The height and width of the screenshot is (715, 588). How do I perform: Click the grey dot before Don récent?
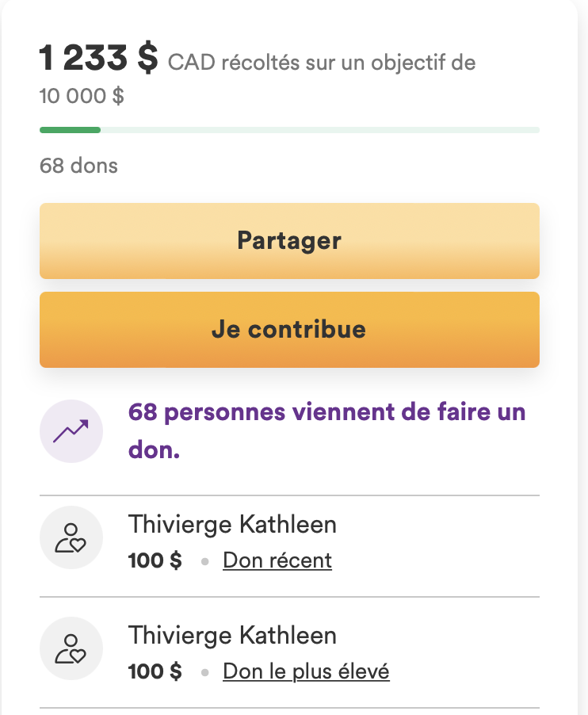[204, 562]
